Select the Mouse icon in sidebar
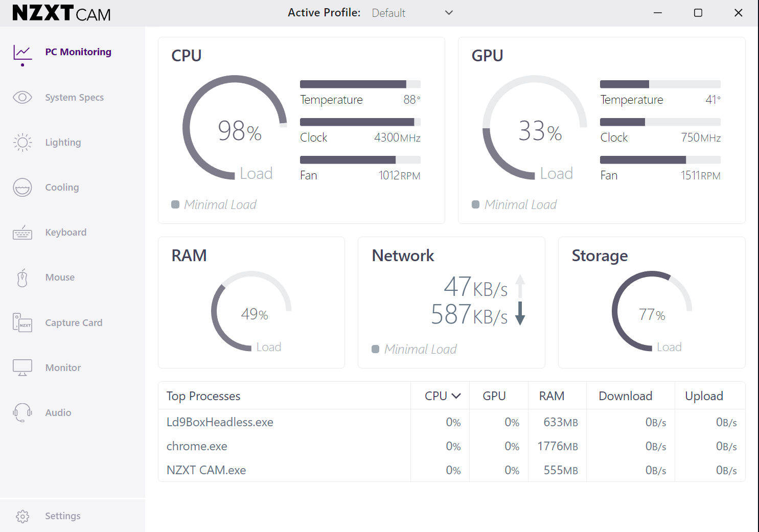This screenshot has height=532, width=759. (22, 277)
